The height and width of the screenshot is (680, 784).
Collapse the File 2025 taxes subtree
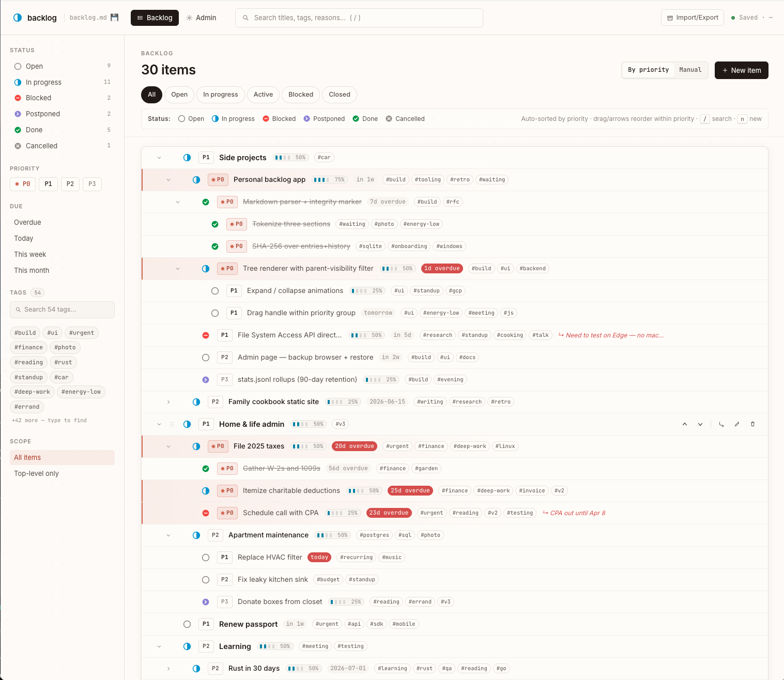tap(168, 446)
